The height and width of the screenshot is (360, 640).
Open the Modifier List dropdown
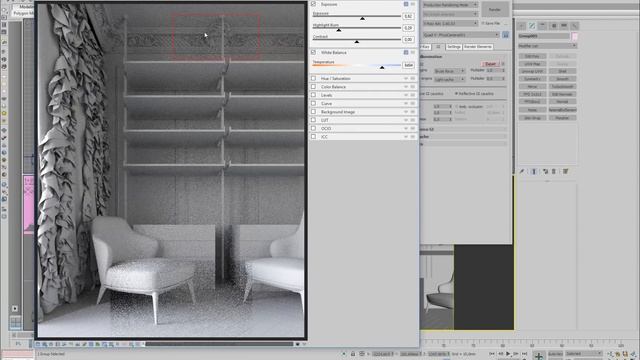[547, 46]
